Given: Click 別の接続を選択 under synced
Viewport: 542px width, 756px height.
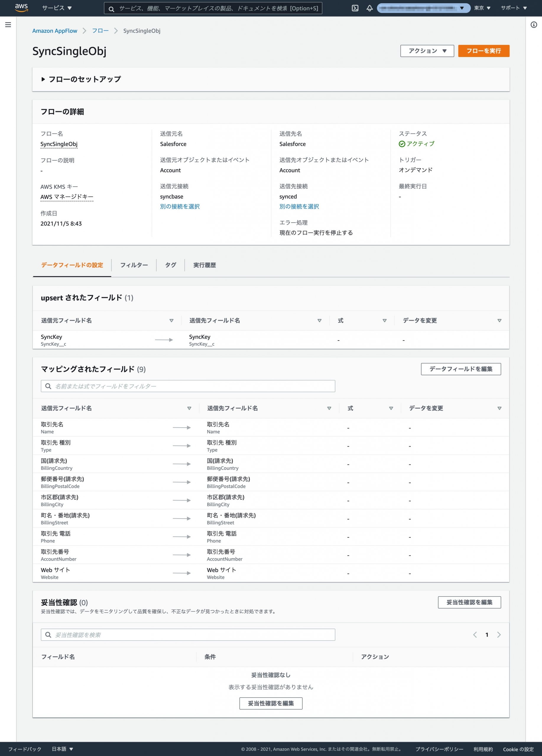Looking at the screenshot, I should [299, 206].
